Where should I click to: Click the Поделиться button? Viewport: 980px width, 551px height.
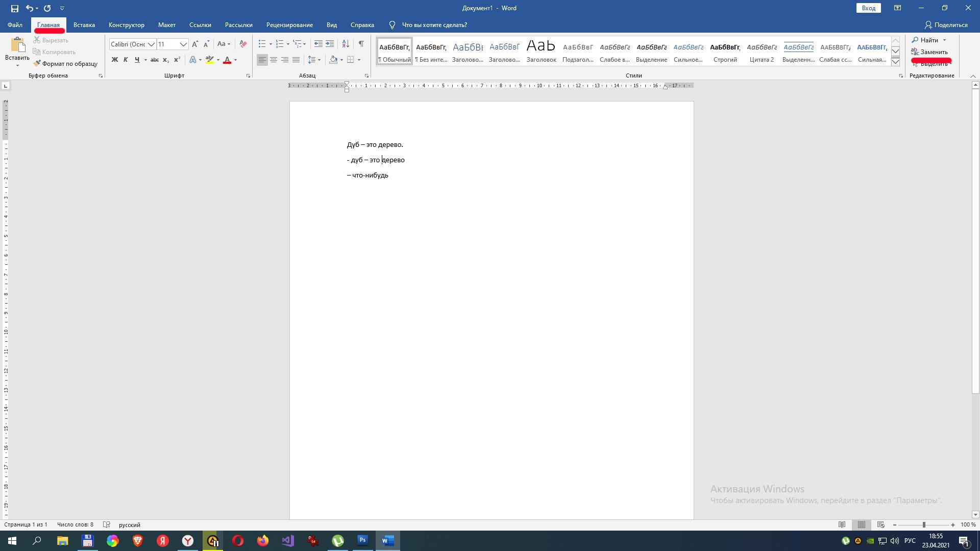pos(946,25)
